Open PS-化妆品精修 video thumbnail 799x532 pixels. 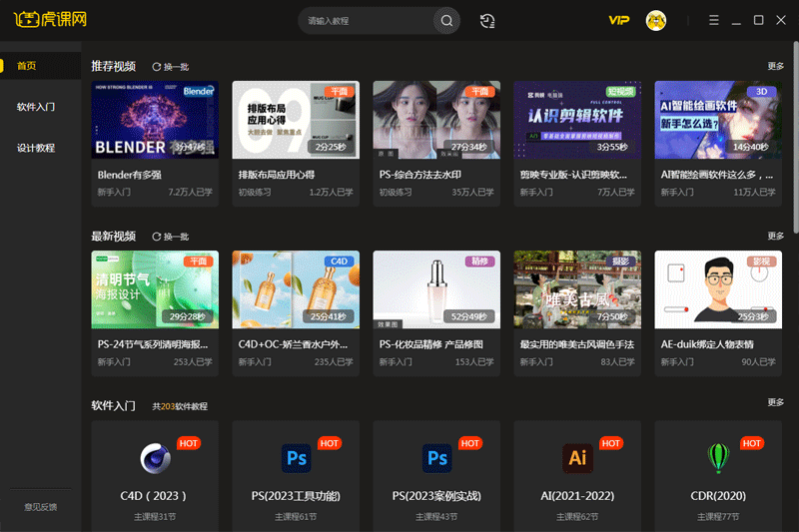tap(436, 289)
